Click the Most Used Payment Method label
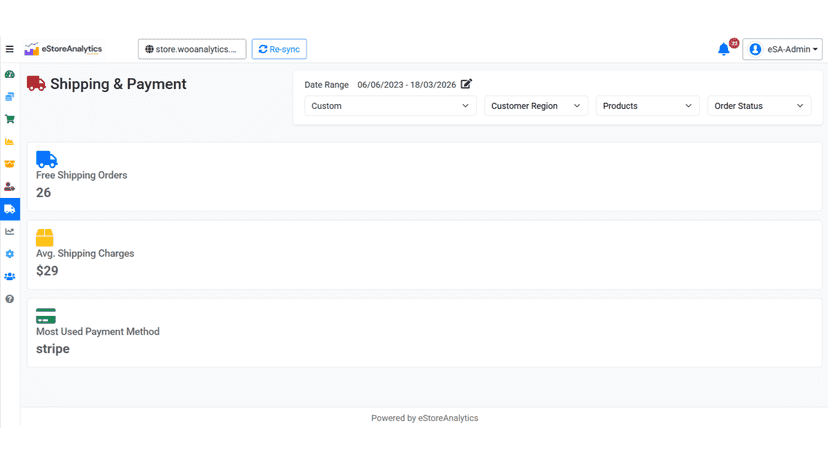Screen dimensions: 828x466 click(98, 331)
